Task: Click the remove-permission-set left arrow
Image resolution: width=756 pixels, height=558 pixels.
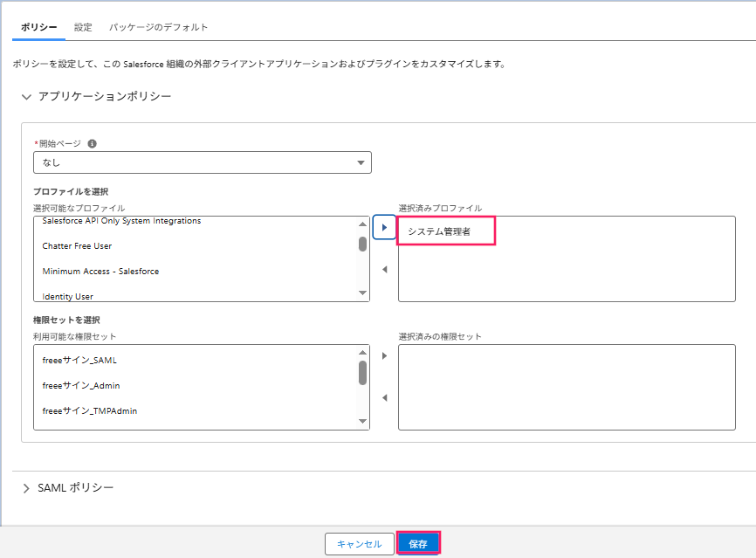Action: [x=385, y=398]
